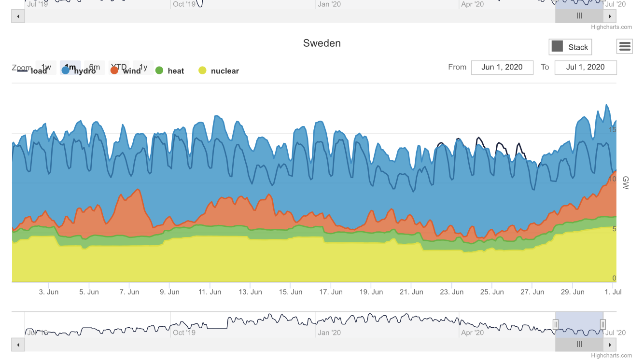The image size is (644, 362).
Task: Toggle the hydro series in legend
Action: [x=79, y=71]
